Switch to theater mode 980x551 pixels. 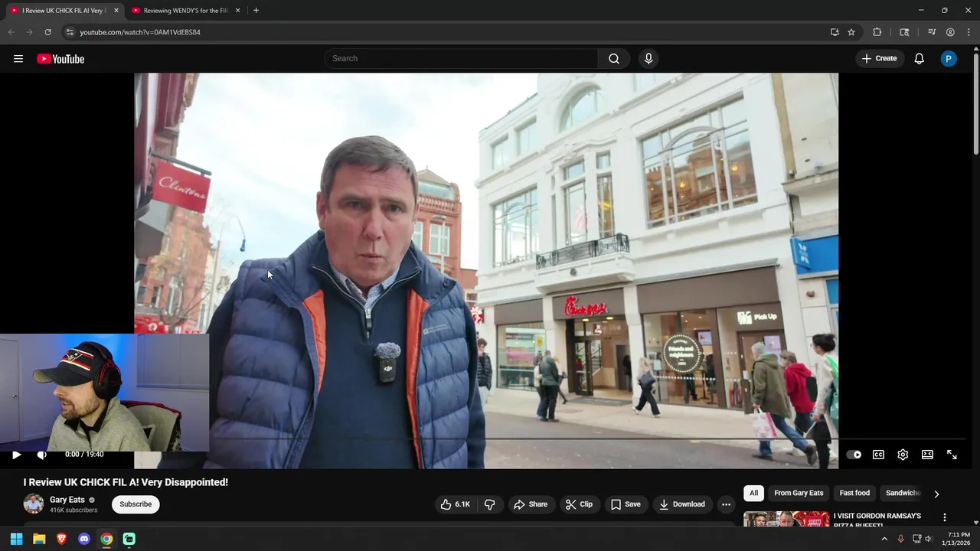click(927, 455)
